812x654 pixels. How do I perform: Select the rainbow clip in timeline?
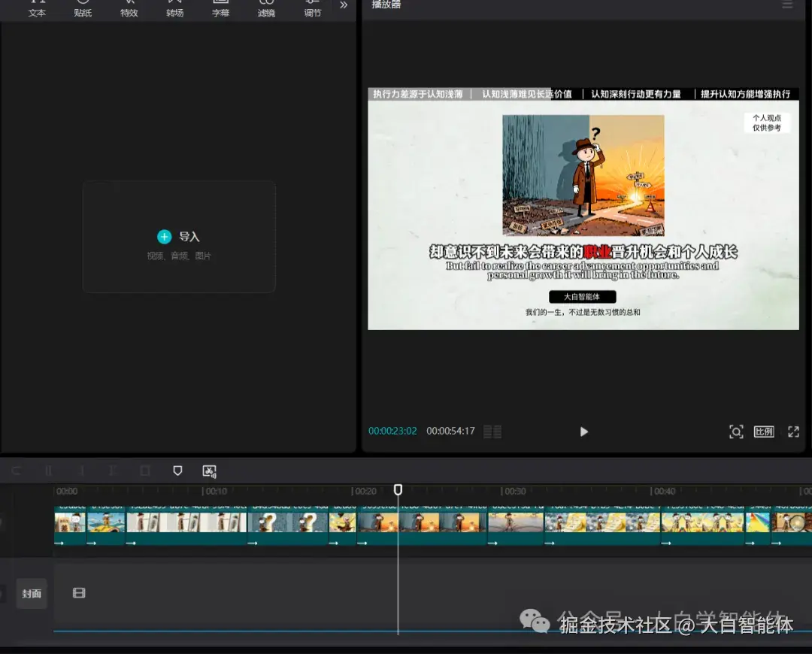click(x=758, y=525)
